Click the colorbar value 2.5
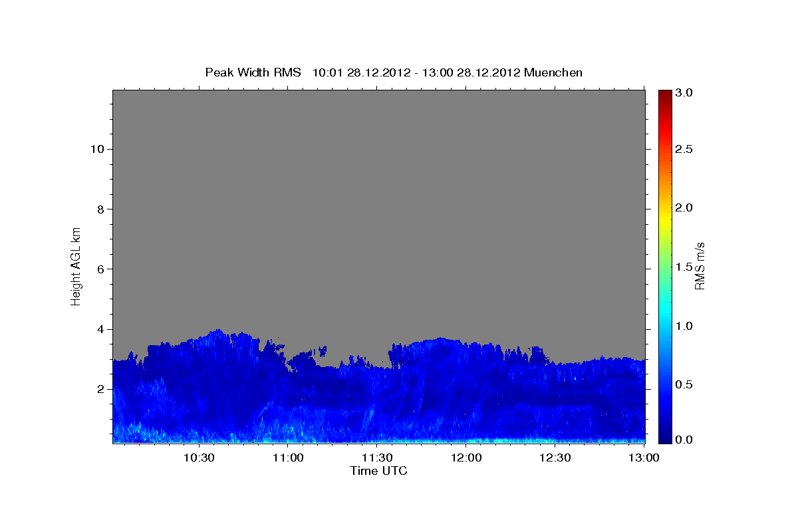Image resolution: width=798 pixels, height=532 pixels. pos(684,149)
